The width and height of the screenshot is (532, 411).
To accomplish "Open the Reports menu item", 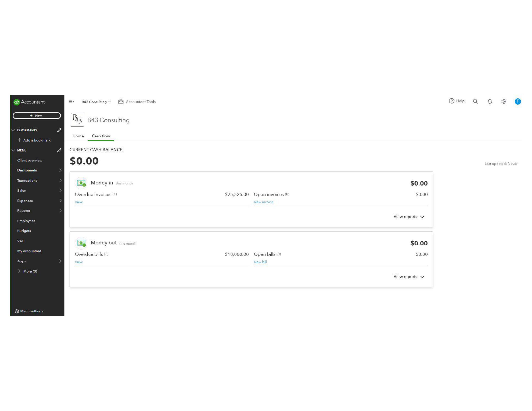I will [x=23, y=211].
